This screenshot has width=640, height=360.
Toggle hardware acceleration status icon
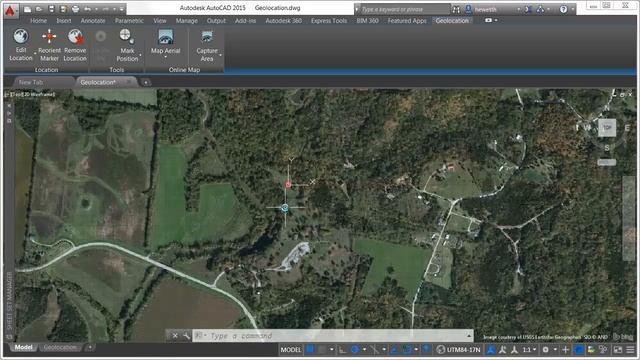point(579,350)
